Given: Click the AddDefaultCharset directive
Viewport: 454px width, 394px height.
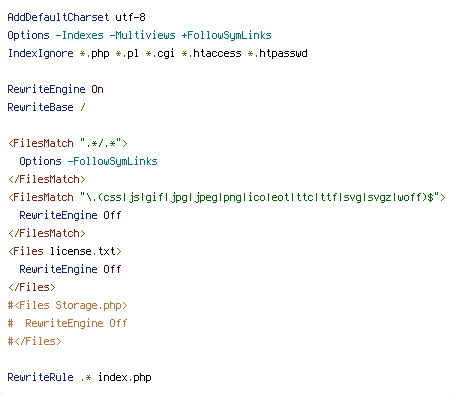Looking at the screenshot, I should click(58, 17).
